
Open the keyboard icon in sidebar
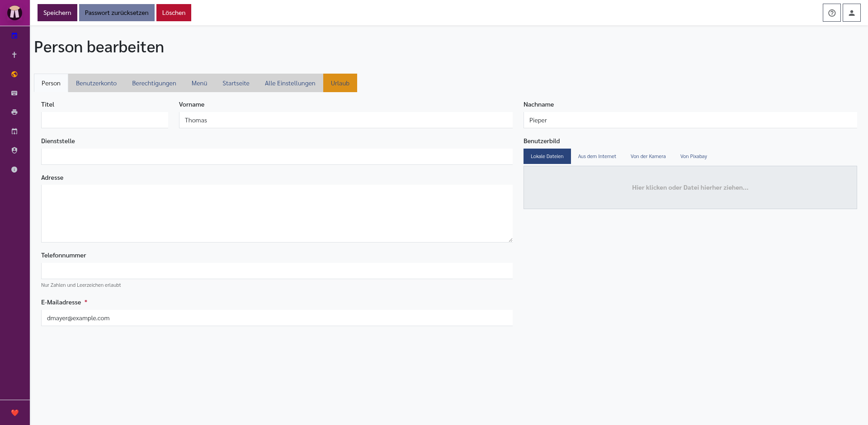click(x=14, y=93)
